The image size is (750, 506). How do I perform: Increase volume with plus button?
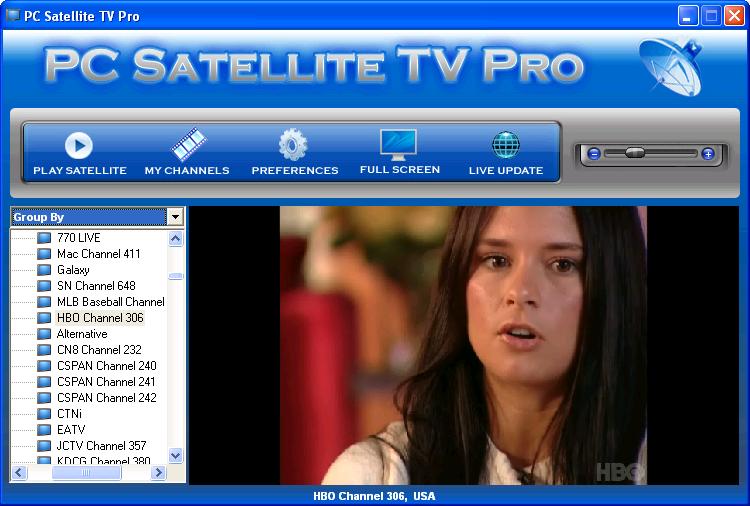coord(708,154)
